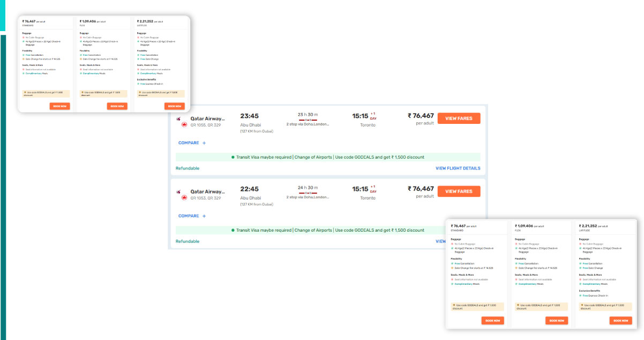Click BOOK NOW on the LATITUDE fare card
644x340 pixels.
click(620, 320)
